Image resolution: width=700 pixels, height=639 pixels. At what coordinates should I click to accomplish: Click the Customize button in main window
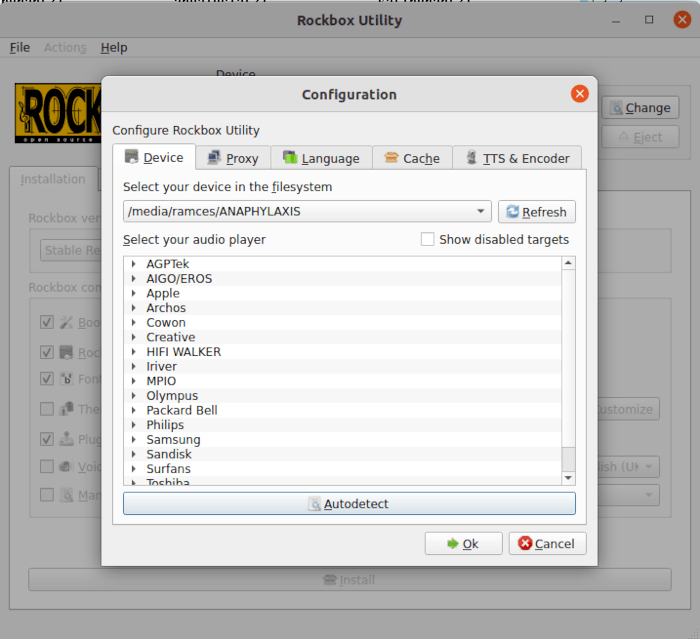(629, 409)
